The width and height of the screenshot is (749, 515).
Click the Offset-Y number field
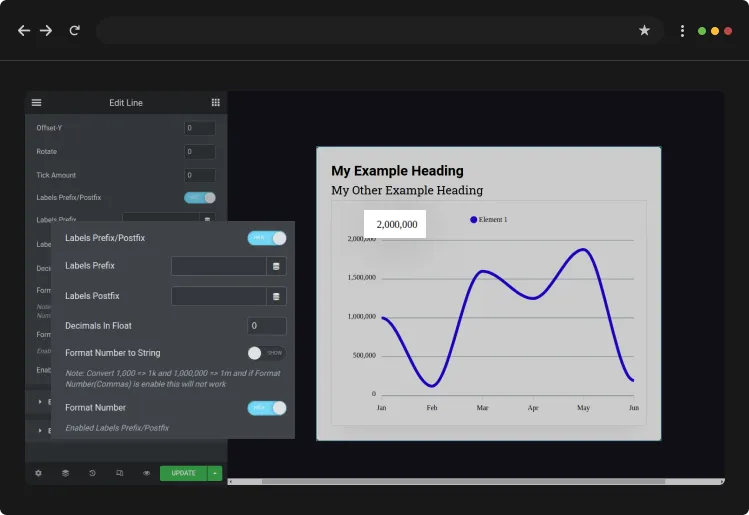coord(200,128)
